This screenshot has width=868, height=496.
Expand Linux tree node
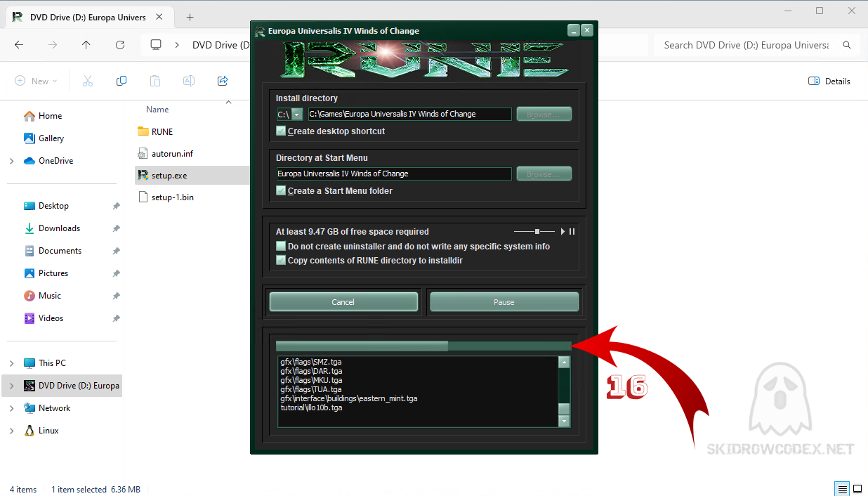click(x=11, y=431)
